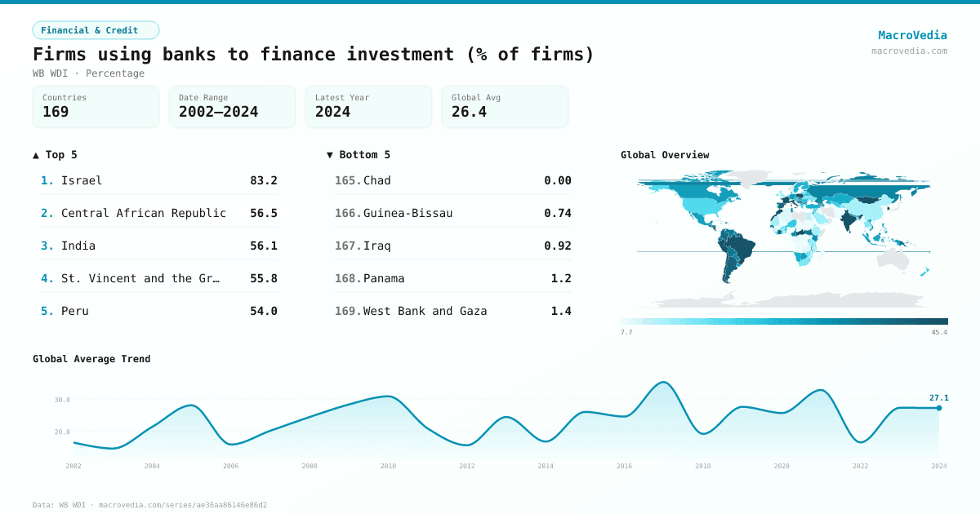Toggle the Israel row in Top 5

pos(161,180)
